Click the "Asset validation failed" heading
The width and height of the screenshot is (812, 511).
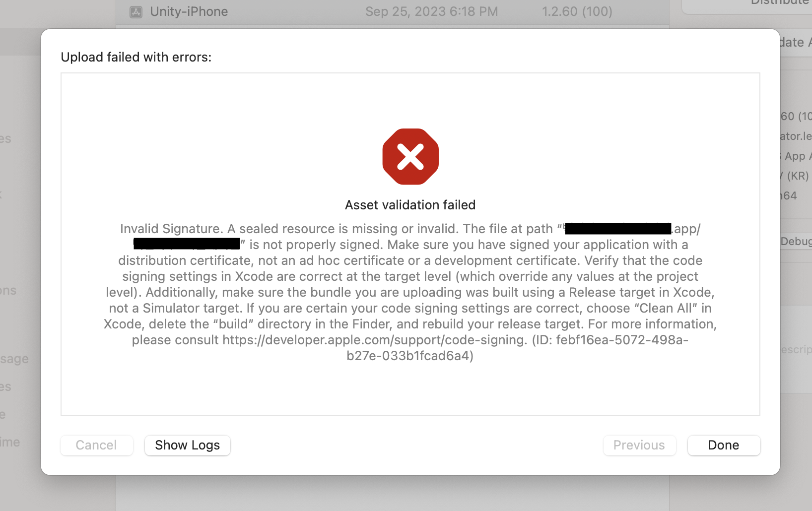point(410,205)
